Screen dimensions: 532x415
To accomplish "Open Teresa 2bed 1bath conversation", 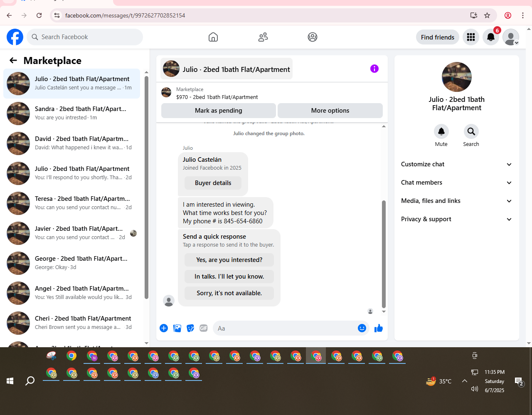I will pyautogui.click(x=71, y=203).
